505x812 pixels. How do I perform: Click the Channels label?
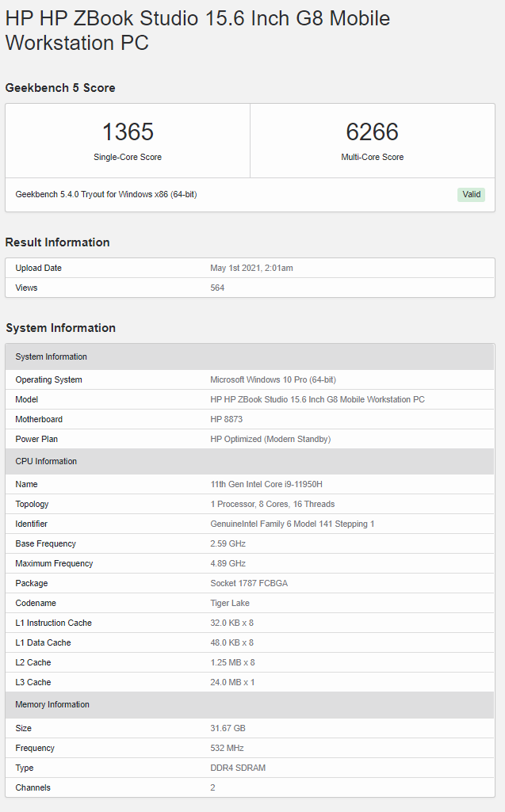33,787
